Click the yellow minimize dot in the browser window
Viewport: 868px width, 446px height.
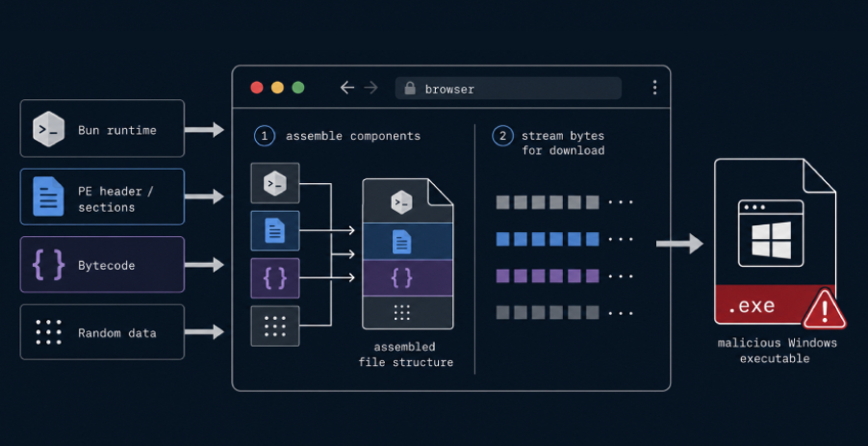coord(277,88)
